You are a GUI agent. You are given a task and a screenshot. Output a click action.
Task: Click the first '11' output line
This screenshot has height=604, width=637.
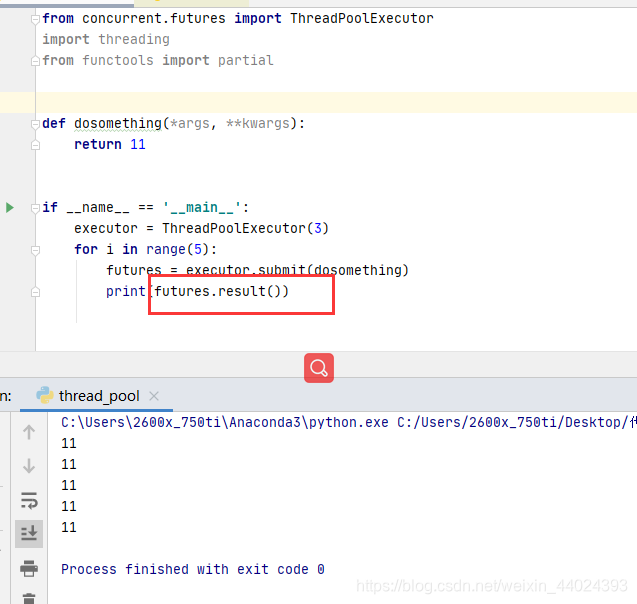[x=69, y=443]
